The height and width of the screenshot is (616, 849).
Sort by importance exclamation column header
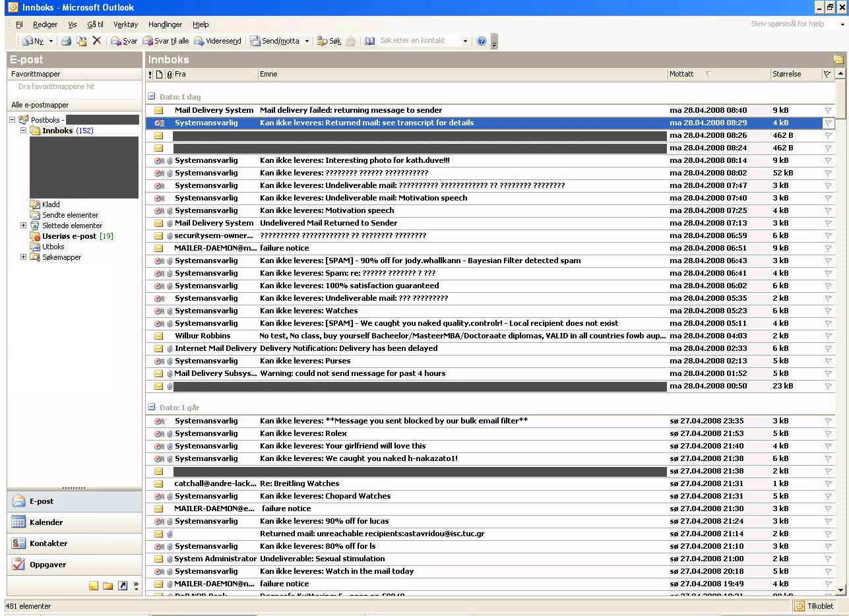[x=150, y=75]
